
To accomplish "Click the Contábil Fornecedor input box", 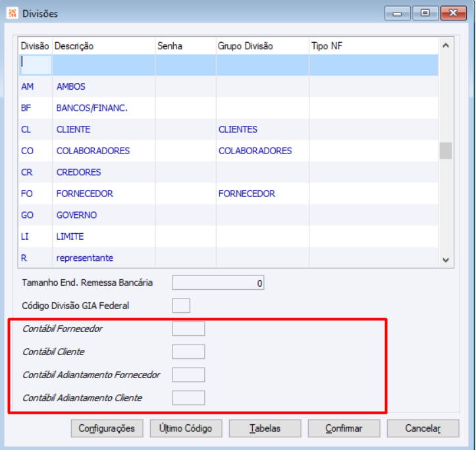I will 188,329.
